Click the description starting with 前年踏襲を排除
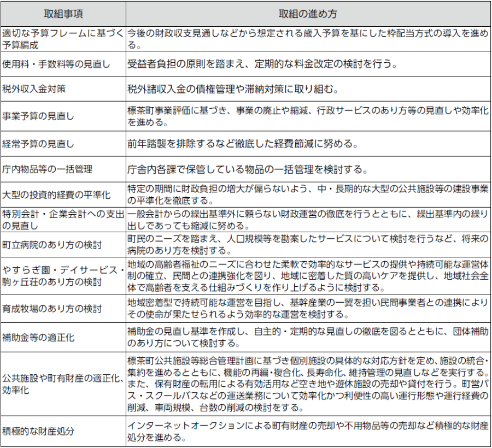Image resolution: width=492 pixels, height=448 pixels. [x=243, y=144]
